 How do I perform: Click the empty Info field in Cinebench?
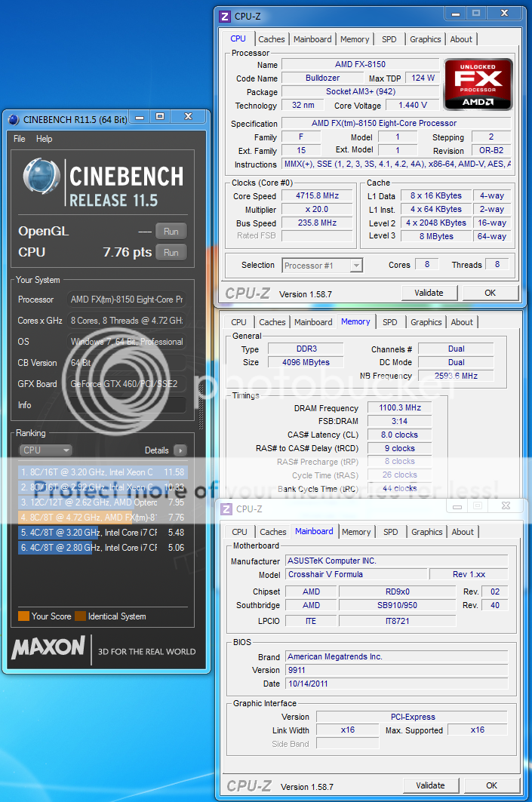click(x=125, y=405)
